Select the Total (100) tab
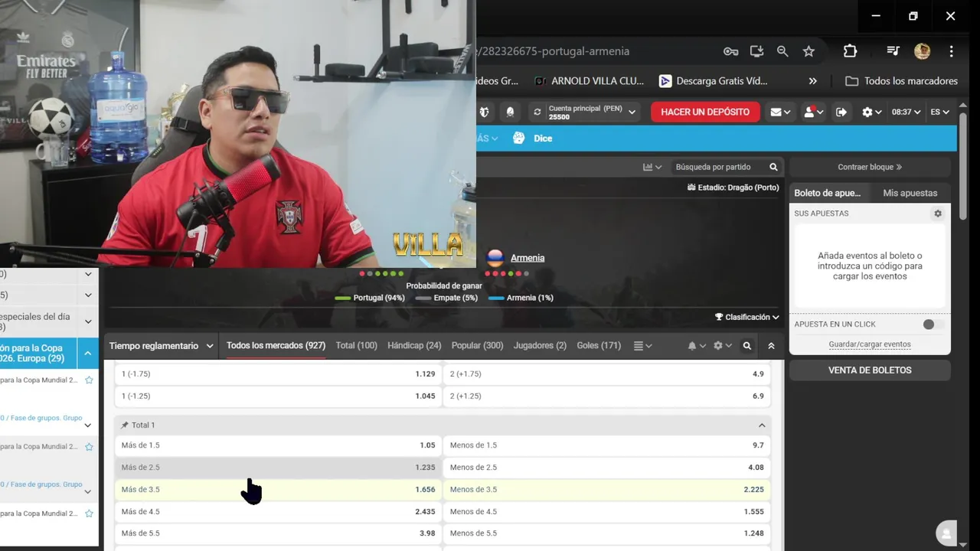This screenshot has width=980, height=551. pos(357,346)
